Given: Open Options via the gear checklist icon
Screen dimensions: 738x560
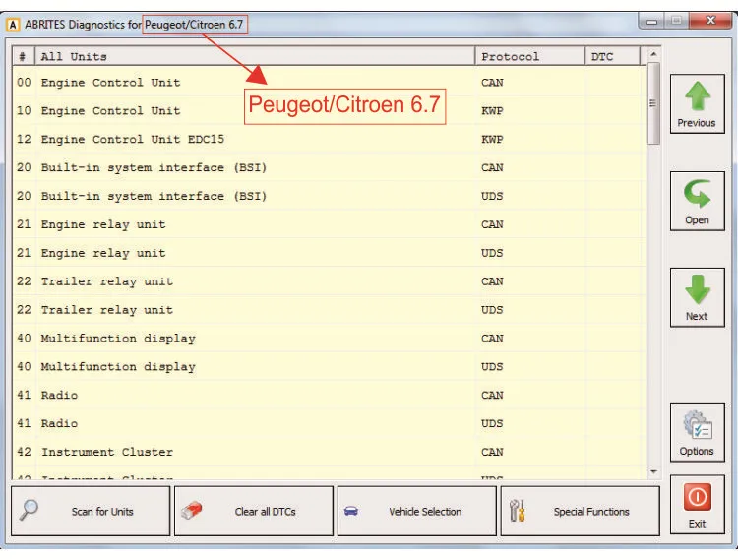Looking at the screenshot, I should click(x=698, y=425).
